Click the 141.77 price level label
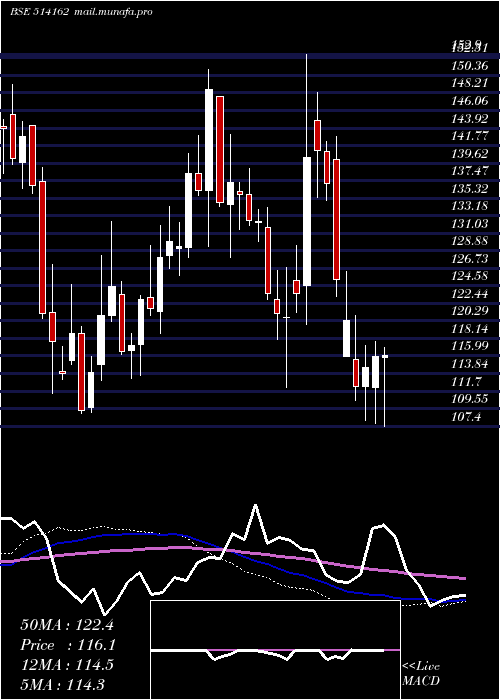 (469, 136)
